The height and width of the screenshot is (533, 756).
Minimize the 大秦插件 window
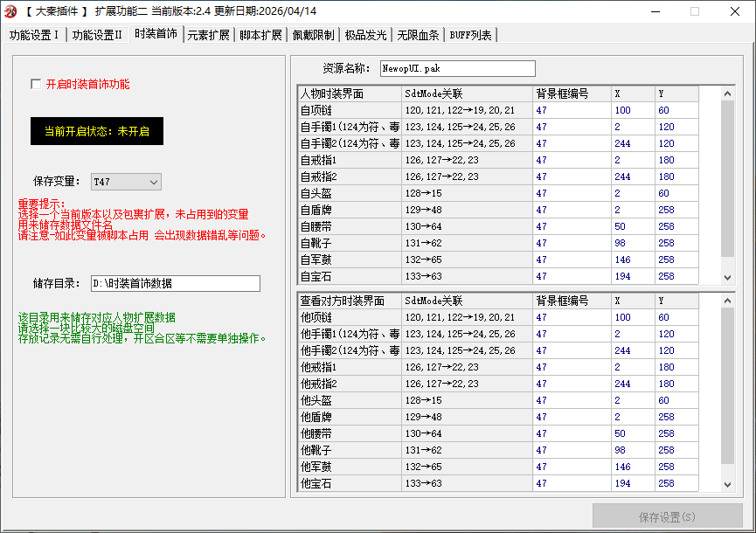(x=655, y=11)
